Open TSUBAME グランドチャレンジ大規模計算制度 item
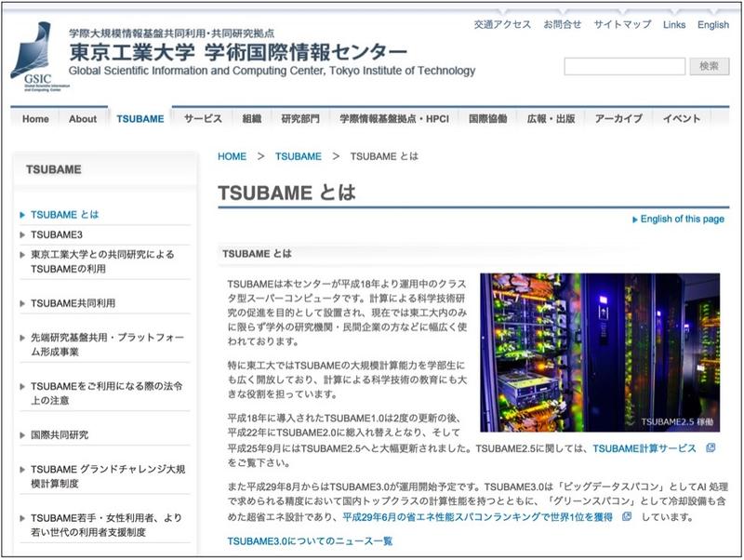This screenshot has width=744, height=560. pyautogui.click(x=108, y=477)
